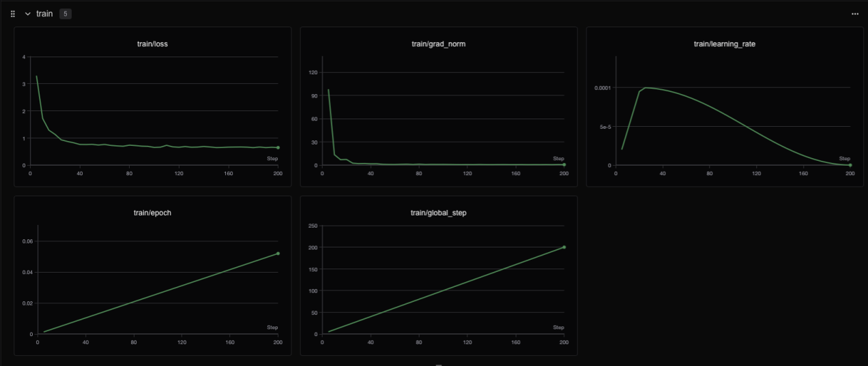Image resolution: width=868 pixels, height=366 pixels.
Task: Click the starting point of train/loss curve
Action: [36, 76]
